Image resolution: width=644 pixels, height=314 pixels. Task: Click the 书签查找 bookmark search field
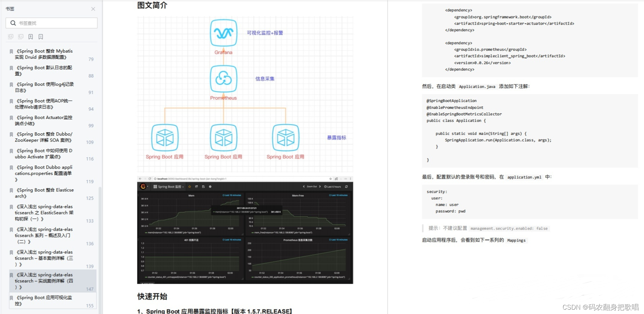coord(52,23)
